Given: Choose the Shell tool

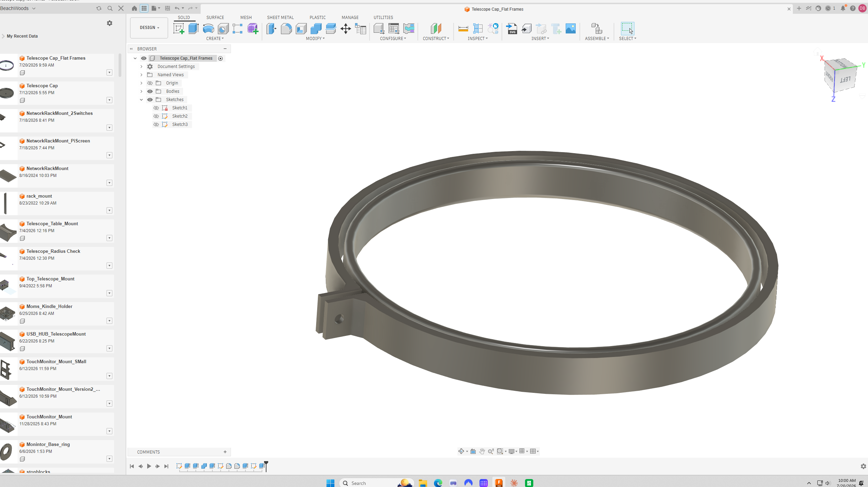Looking at the screenshot, I should (x=301, y=29).
